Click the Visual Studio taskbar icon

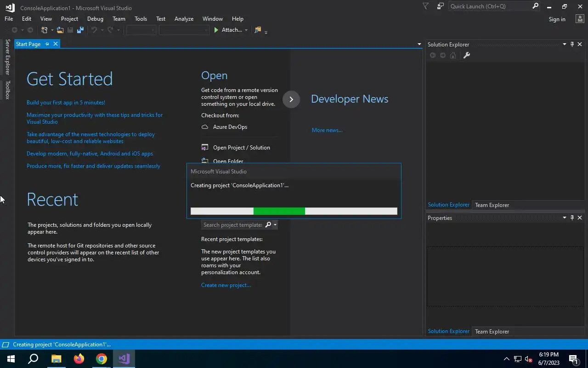[124, 359]
